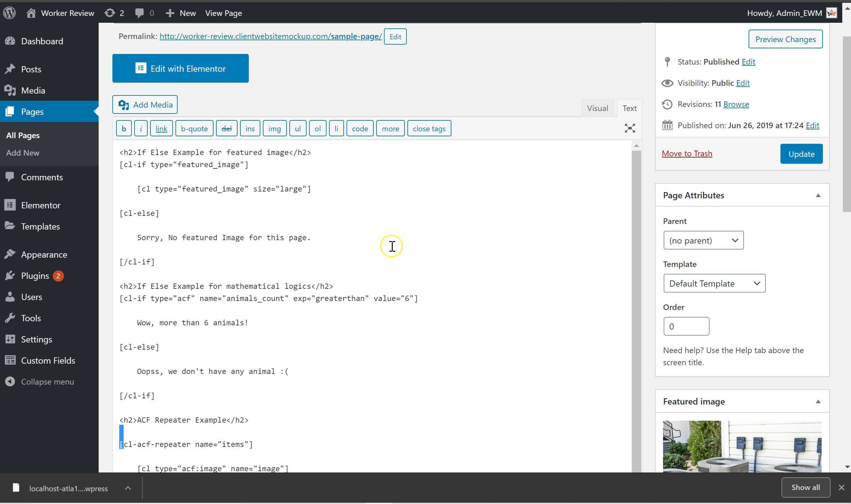
Task: Click the Collapse menu arrow
Action: pos(10,381)
